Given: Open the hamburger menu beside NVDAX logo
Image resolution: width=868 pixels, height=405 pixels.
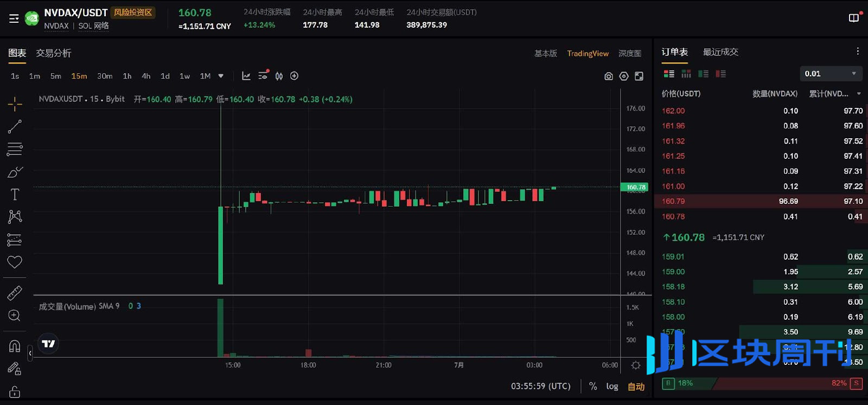Looking at the screenshot, I should tap(14, 18).
